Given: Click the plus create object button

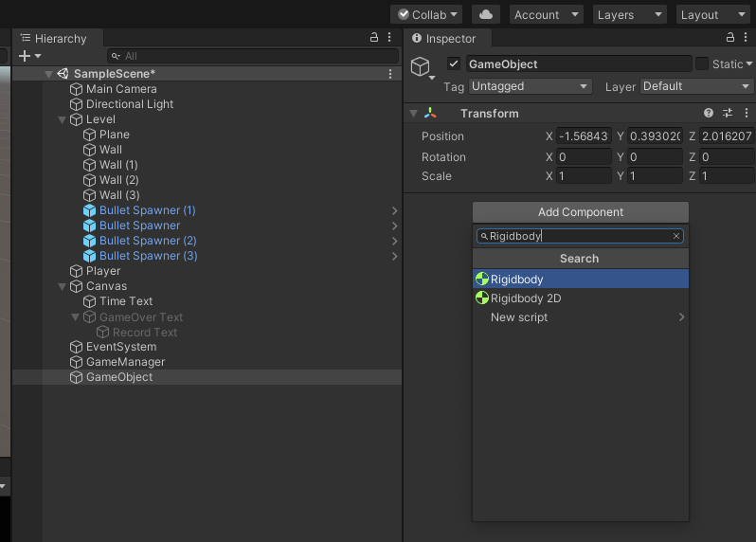Looking at the screenshot, I should click(x=29, y=56).
